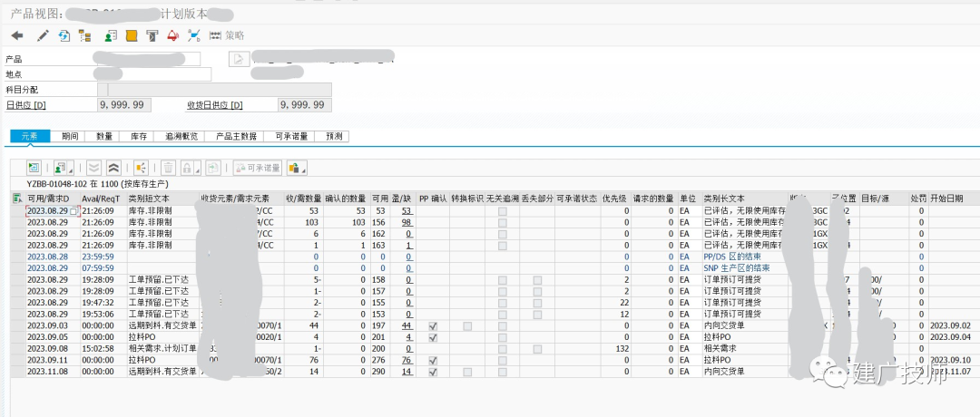Screen dimensions: 980x417
Task: Click the trash delete icon
Action: pyautogui.click(x=168, y=168)
